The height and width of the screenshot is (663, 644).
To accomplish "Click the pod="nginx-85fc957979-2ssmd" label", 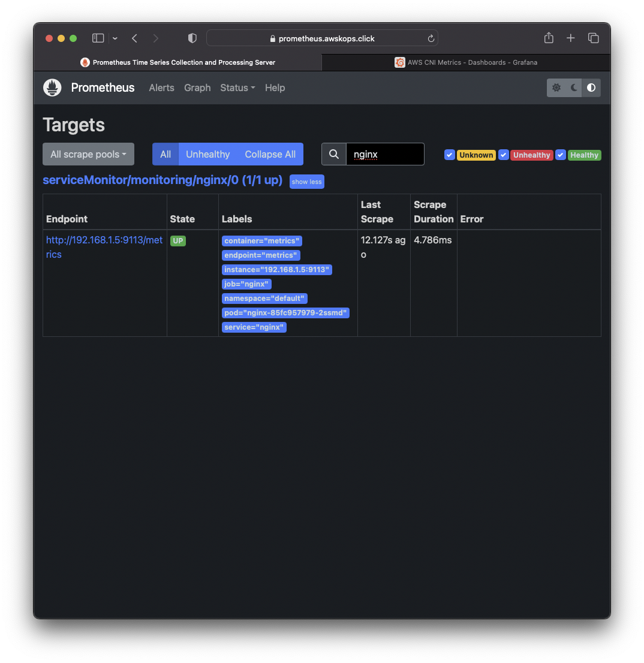I will tap(285, 312).
